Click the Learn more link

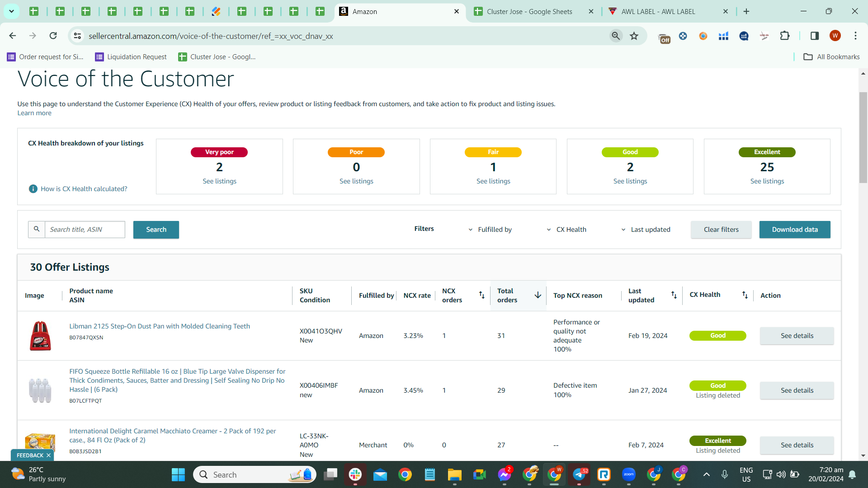34,113
